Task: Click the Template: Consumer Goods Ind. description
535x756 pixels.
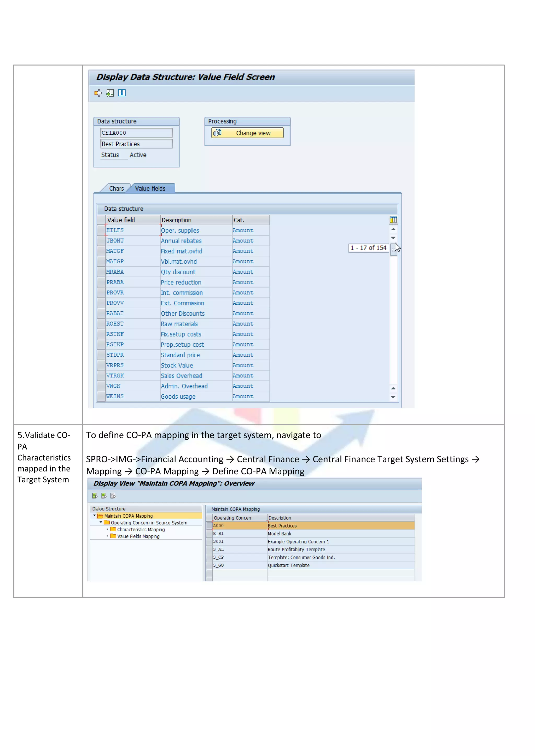Action: pos(301,558)
